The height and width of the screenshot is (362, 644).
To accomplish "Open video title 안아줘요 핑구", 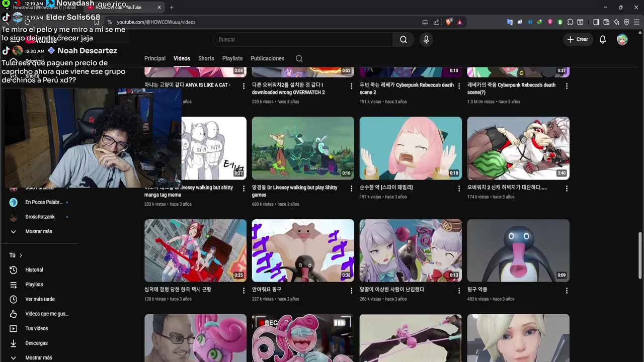I will coord(267,290).
